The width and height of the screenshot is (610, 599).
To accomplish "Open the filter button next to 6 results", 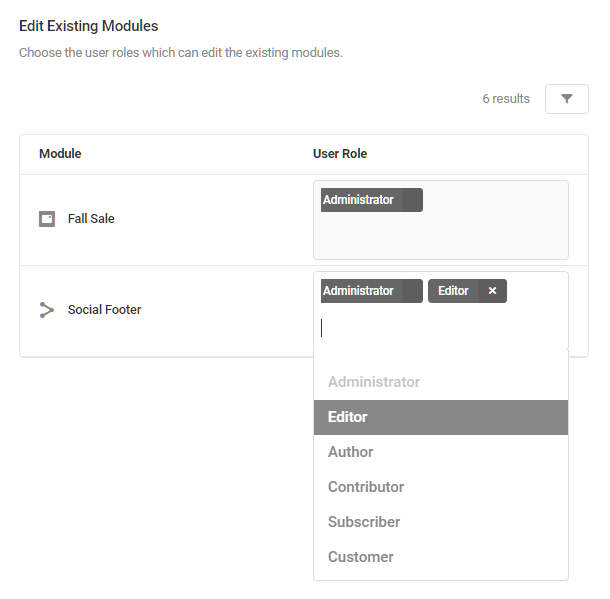I will click(x=566, y=99).
